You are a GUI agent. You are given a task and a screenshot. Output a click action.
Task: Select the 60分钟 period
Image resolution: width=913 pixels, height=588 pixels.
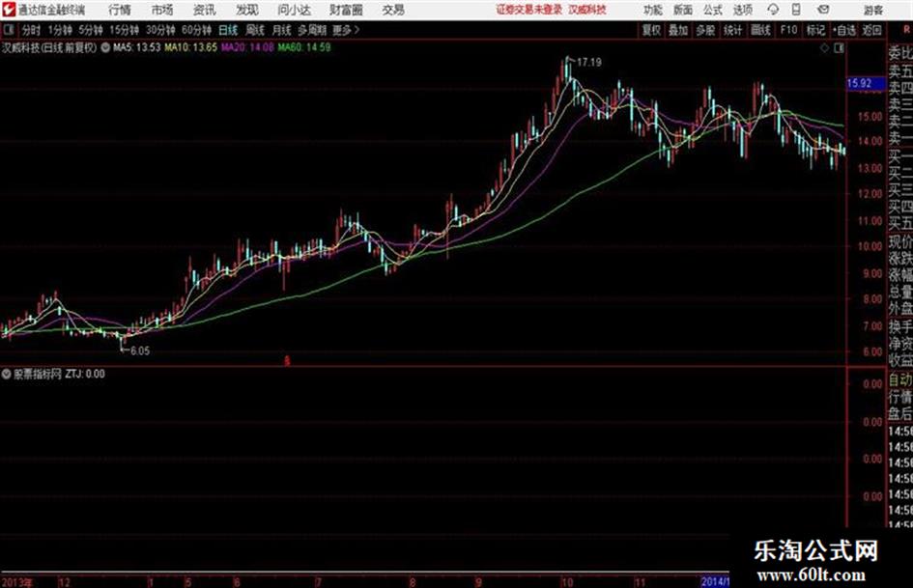point(196,30)
